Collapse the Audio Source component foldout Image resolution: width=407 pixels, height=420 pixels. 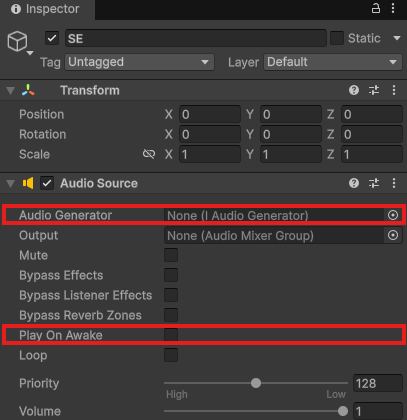point(11,183)
